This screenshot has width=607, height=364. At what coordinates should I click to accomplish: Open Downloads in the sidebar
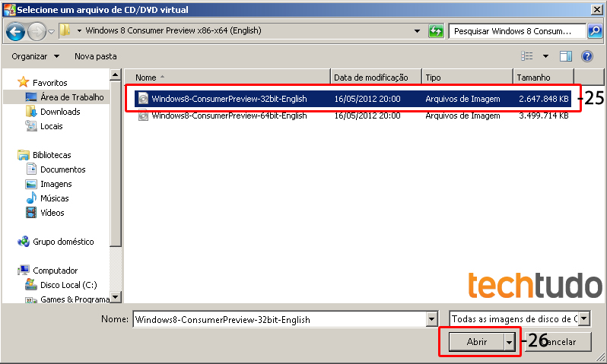[x=60, y=112]
